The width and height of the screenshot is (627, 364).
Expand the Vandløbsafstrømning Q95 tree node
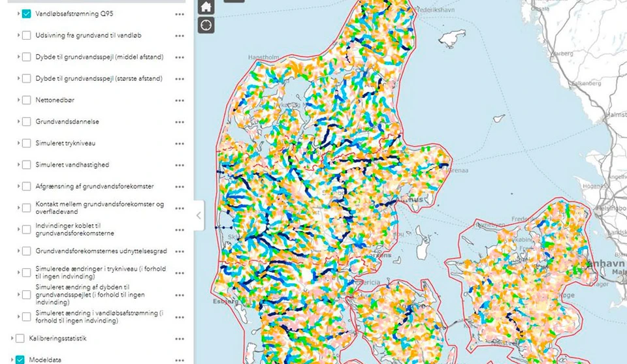(18, 14)
